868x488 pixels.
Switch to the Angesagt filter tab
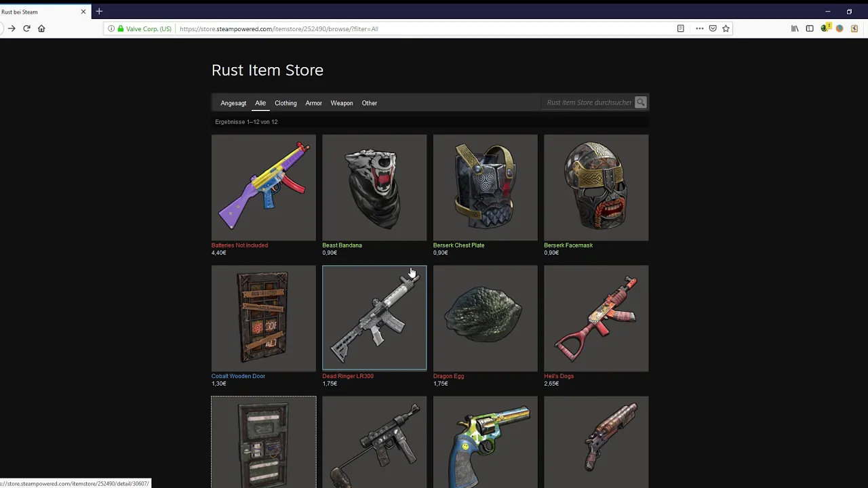tap(233, 103)
